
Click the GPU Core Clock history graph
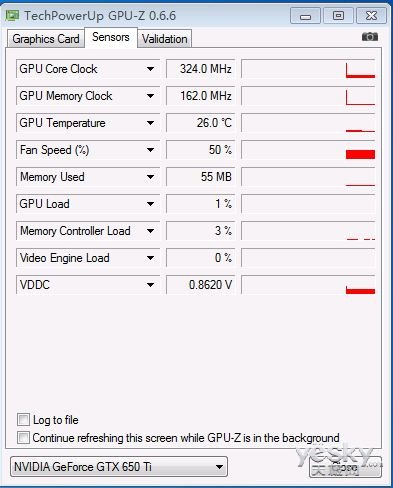pos(308,69)
